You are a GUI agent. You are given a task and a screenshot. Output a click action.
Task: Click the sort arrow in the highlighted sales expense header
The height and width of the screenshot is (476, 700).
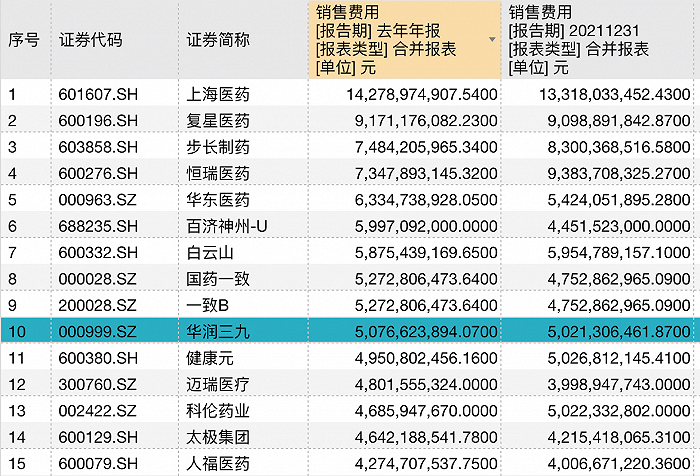click(491, 40)
